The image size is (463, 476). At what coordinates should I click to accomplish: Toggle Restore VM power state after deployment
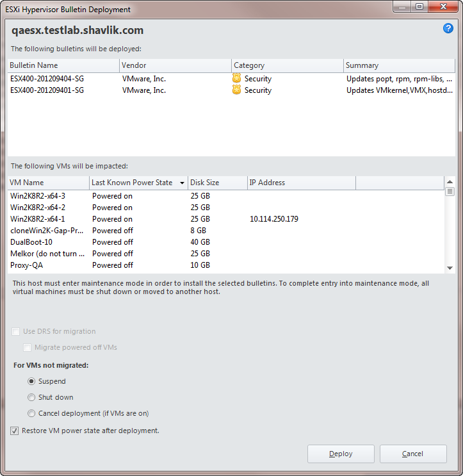pos(14,431)
